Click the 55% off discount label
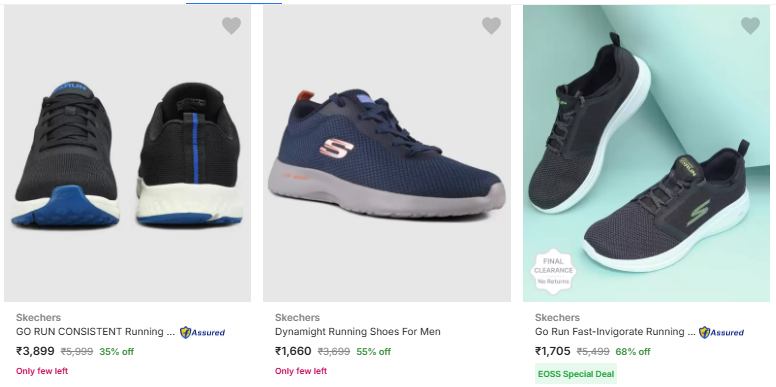Screen dimensions: 776x387 point(373,352)
